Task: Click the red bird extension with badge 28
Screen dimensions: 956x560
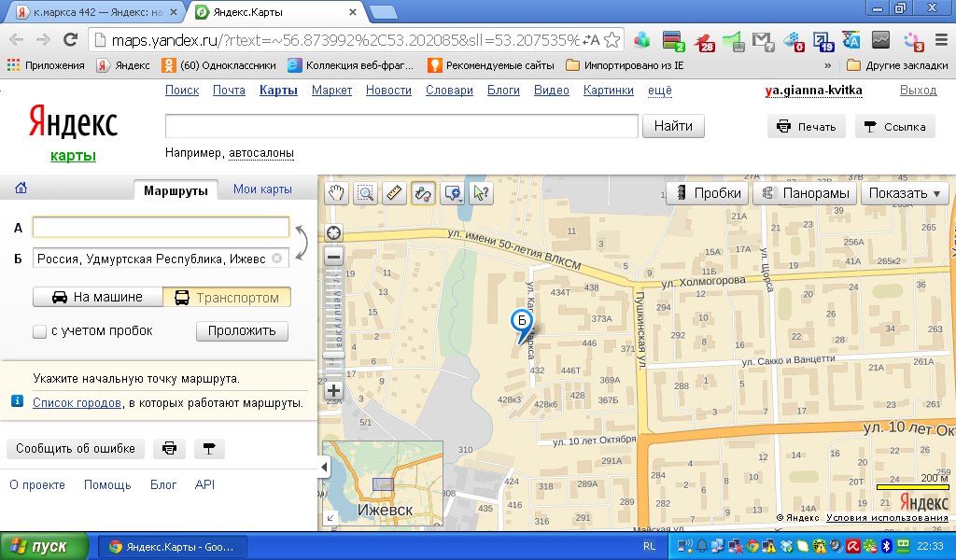Action: (x=703, y=41)
